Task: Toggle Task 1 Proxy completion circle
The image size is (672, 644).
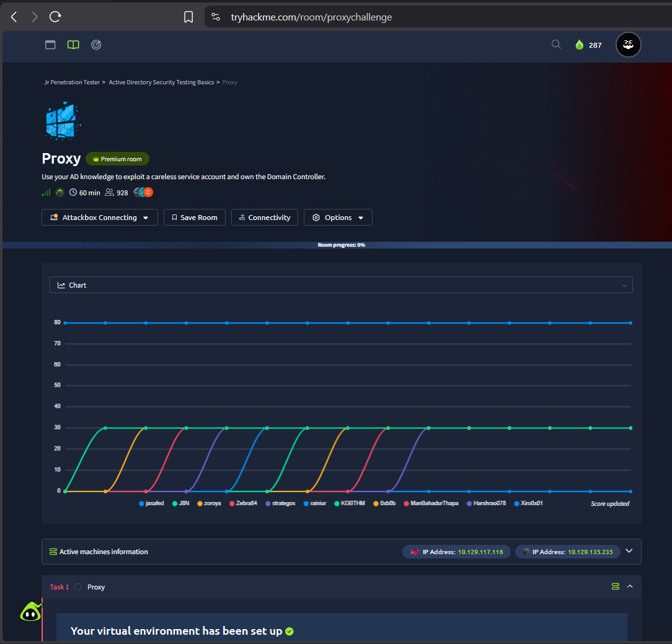Action: pos(78,587)
